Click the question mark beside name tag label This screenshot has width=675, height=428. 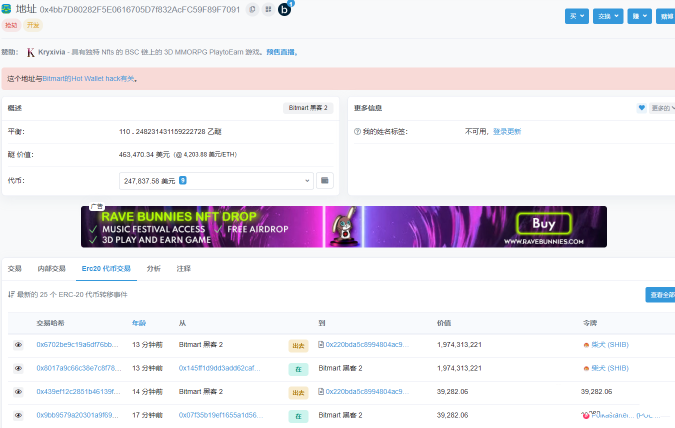click(357, 132)
